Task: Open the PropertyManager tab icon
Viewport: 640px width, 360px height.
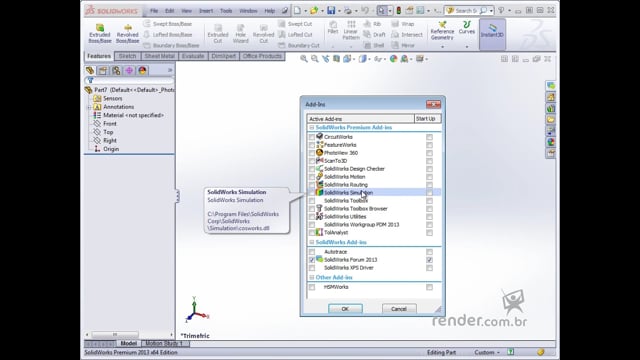Action: (x=103, y=71)
